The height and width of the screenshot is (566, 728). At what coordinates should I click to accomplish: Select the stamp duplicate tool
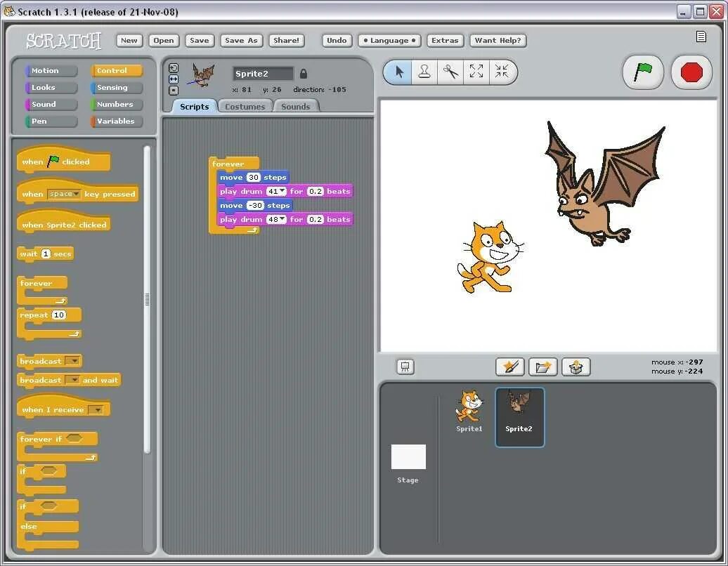coord(424,72)
